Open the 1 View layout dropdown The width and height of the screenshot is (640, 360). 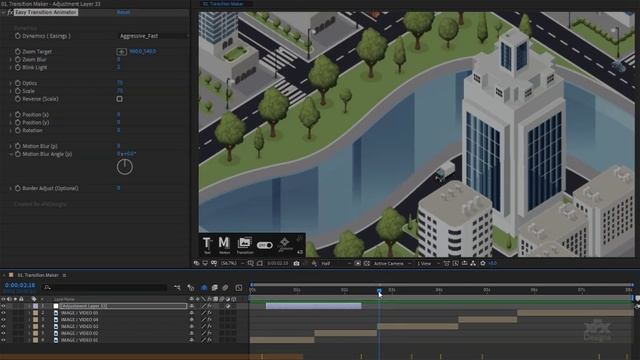(x=428, y=264)
